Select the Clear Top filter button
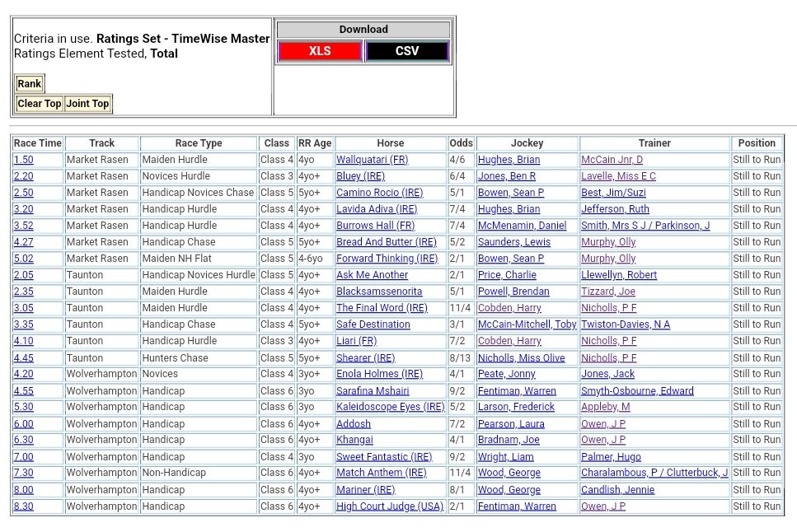This screenshot has width=797, height=532. coord(40,104)
